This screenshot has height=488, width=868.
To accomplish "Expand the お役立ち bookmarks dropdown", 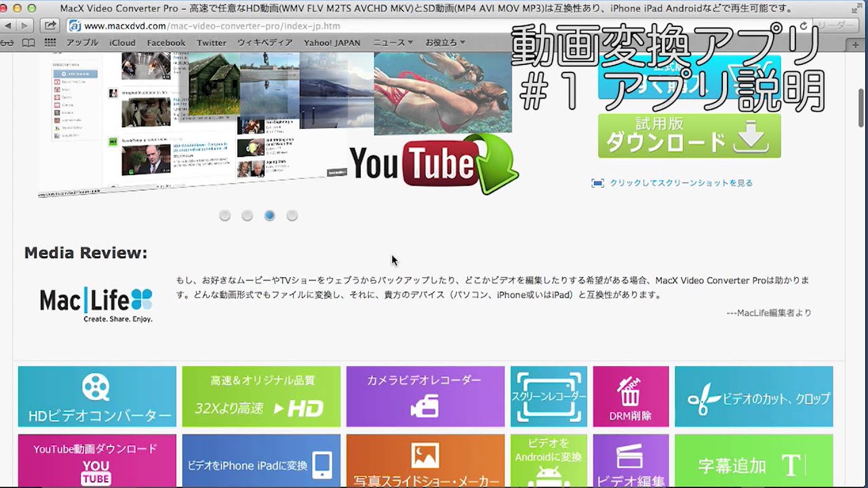I will [445, 43].
